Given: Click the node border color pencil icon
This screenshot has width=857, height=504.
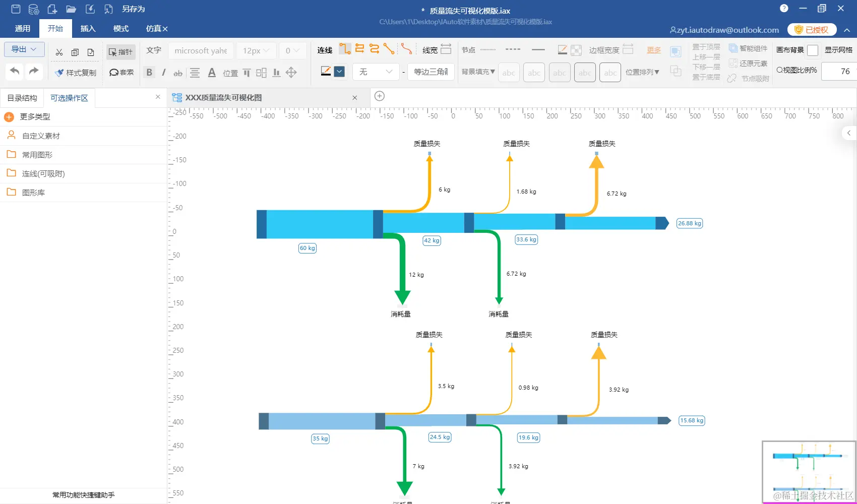Looking at the screenshot, I should 563,49.
